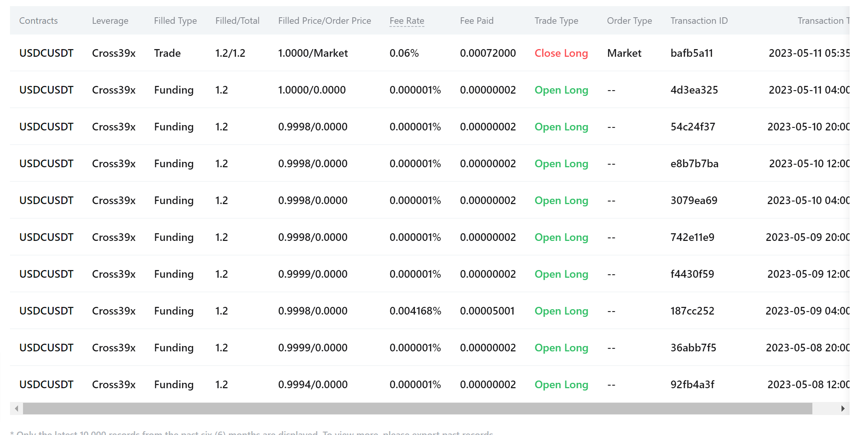The width and height of the screenshot is (868, 435).
Task: Click 0.9999/0.0000 price in f4430f59 row
Action: point(313,274)
